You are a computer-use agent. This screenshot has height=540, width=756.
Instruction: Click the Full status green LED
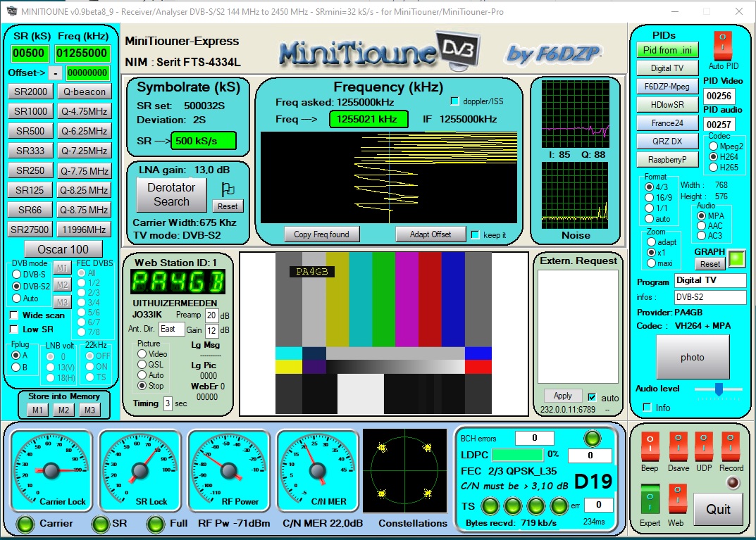pos(156,524)
